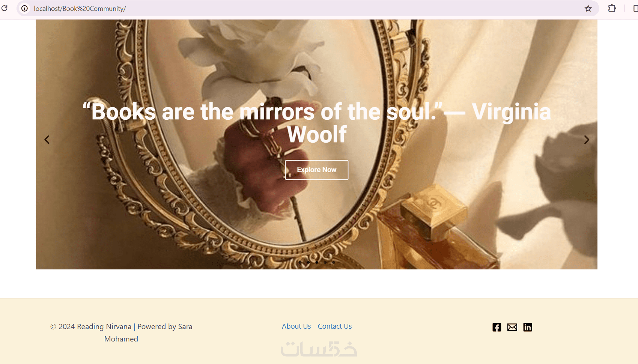Select the fourth carousel indicator dot
Image resolution: width=638 pixels, height=364 pixels.
click(325, 262)
